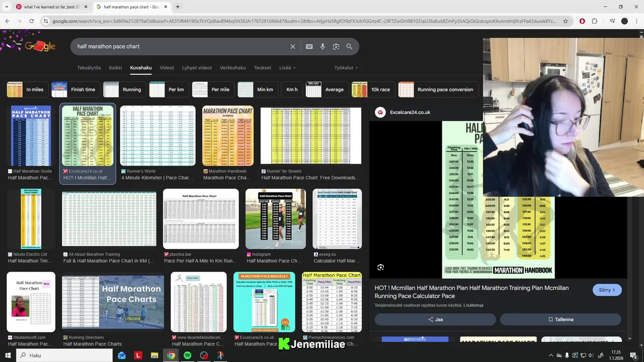
Task: Apply the Running filter chip
Action: point(125,89)
